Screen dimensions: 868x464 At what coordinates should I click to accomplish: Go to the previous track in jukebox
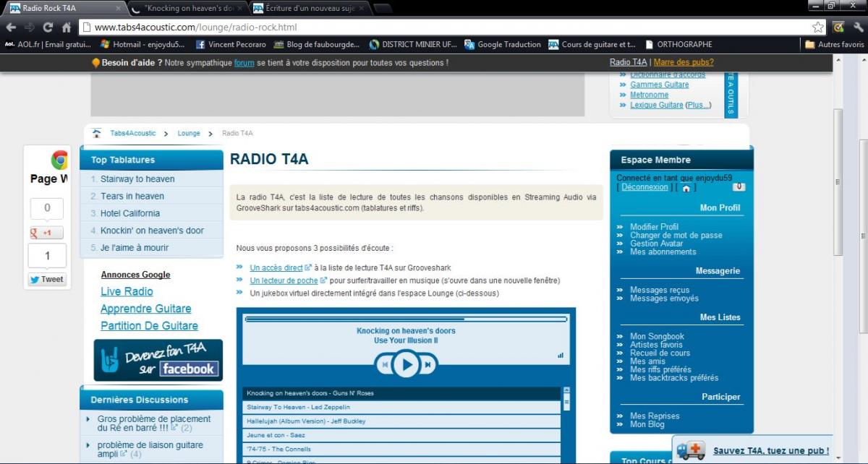tap(385, 364)
